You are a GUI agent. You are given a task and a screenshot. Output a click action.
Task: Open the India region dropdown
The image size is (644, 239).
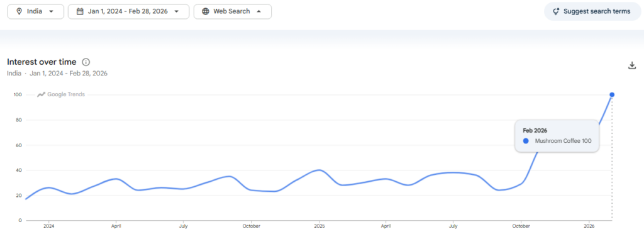tap(36, 11)
